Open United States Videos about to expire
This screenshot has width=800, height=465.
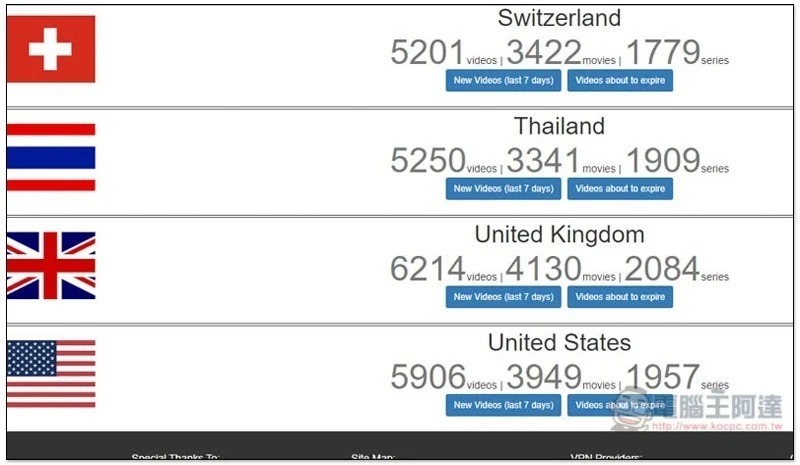click(620, 405)
